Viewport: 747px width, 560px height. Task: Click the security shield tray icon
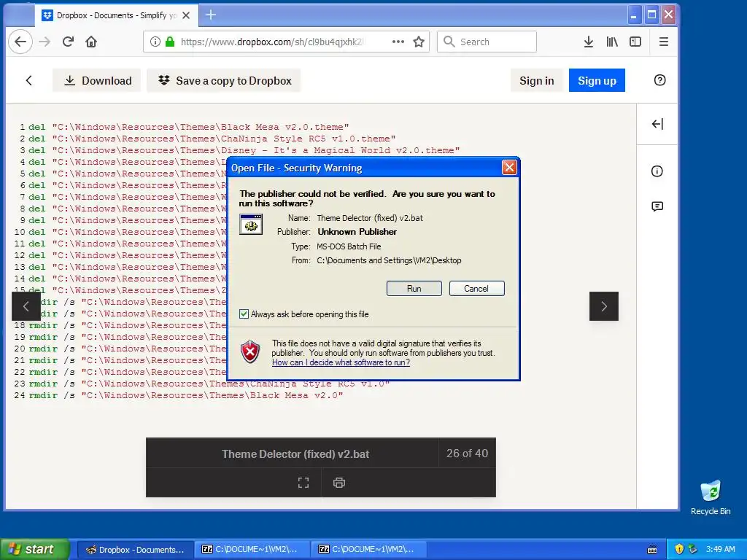pos(679,549)
